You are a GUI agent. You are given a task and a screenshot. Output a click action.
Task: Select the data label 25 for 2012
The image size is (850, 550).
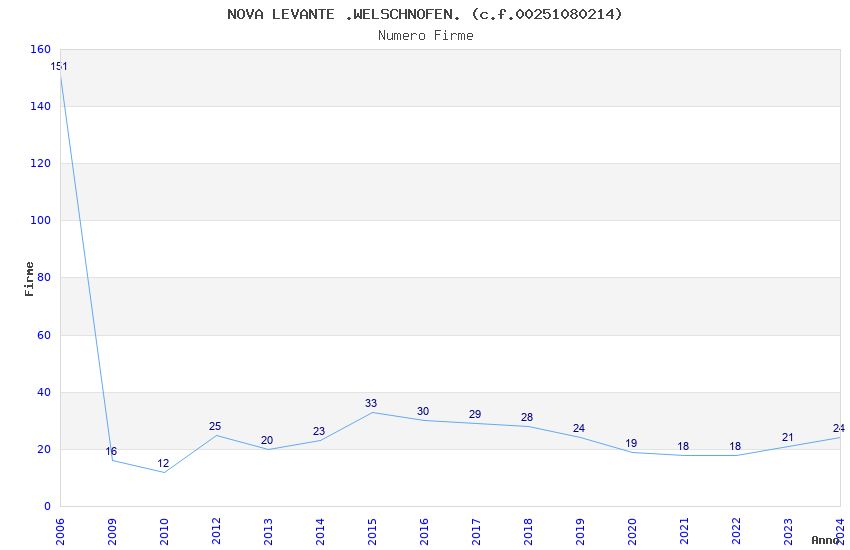[215, 426]
